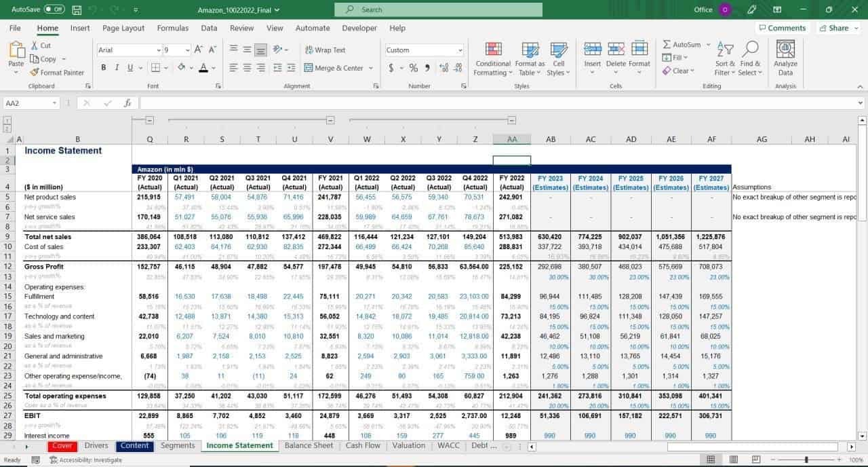This screenshot has width=868, height=467.
Task: Align text to the left
Action: (233, 68)
